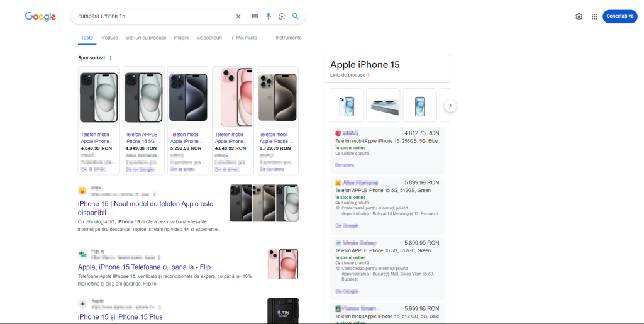Open the Instrumente search tools
644x324 pixels.
point(288,38)
